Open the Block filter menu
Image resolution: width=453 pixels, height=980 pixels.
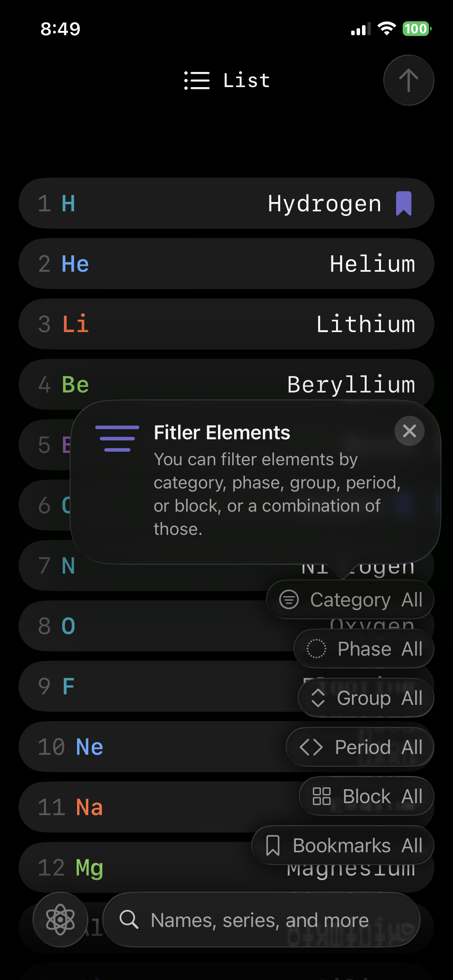(x=366, y=796)
